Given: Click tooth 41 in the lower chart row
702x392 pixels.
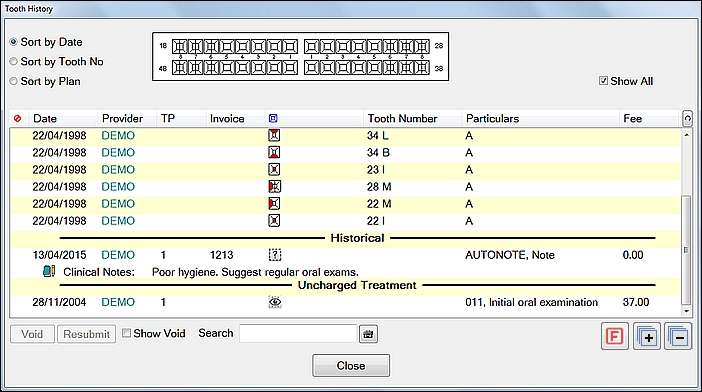Looking at the screenshot, I should (290, 68).
